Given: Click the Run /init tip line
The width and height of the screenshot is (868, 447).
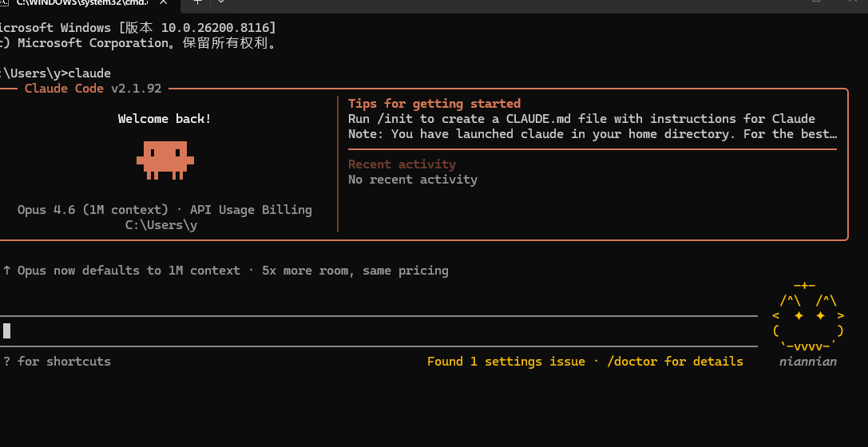Looking at the screenshot, I should (582, 118).
